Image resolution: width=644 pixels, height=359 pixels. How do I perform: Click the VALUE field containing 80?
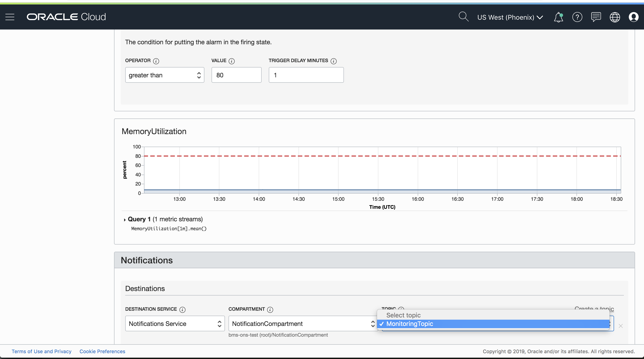(x=236, y=75)
